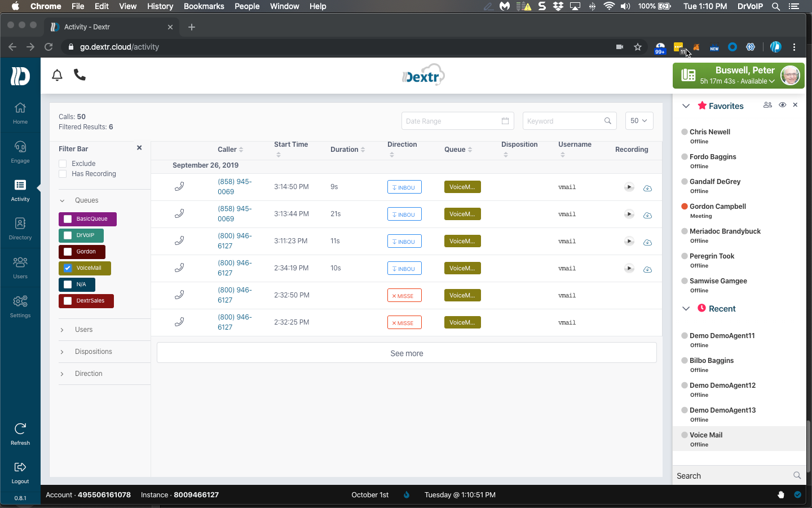This screenshot has height=508, width=812.
Task: Play the recording for the 3:11:23 PM call
Action: pos(629,241)
